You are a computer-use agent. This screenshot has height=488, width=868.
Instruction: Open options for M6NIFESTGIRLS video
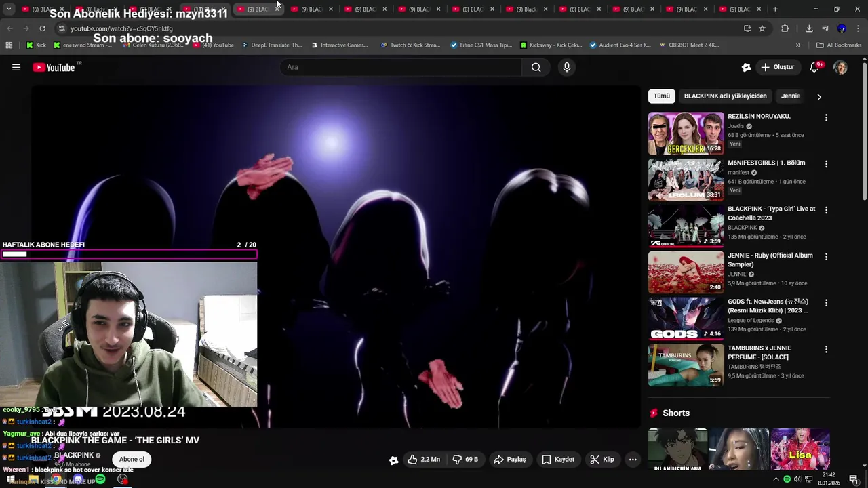point(826,164)
